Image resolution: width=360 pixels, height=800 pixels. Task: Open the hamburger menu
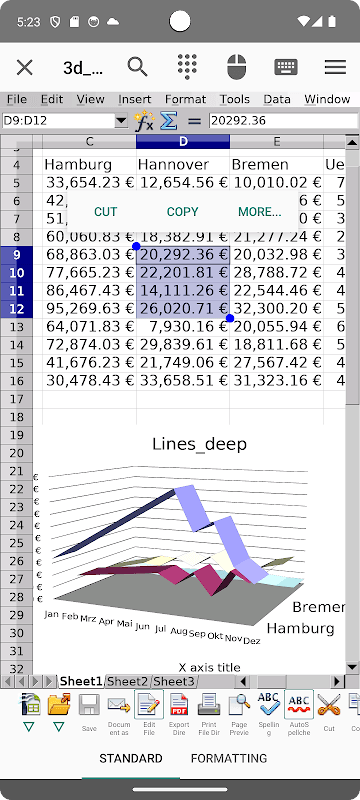[335, 67]
